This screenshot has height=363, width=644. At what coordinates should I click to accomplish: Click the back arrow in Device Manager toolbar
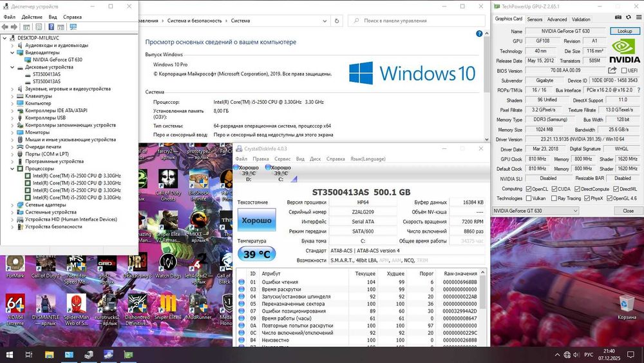click(x=5, y=26)
